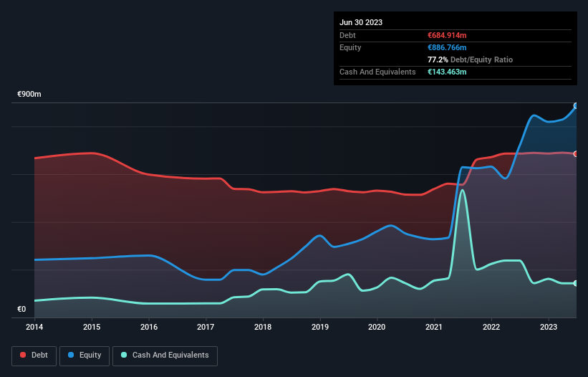Click the 2016 x-axis label
Screen dimensions: 588x377
click(x=149, y=327)
